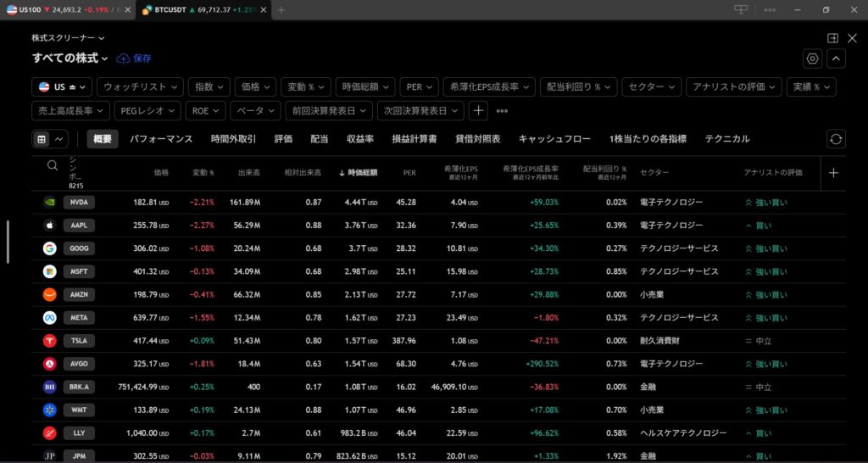Collapse filter panel with up chevron
The height and width of the screenshot is (463, 868).
[836, 59]
